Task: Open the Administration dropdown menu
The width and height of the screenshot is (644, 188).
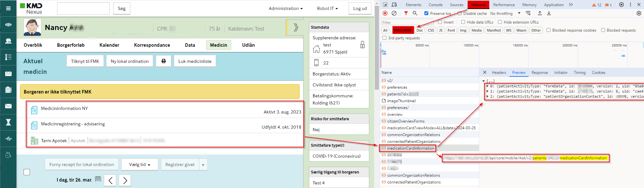Action: pyautogui.click(x=286, y=8)
